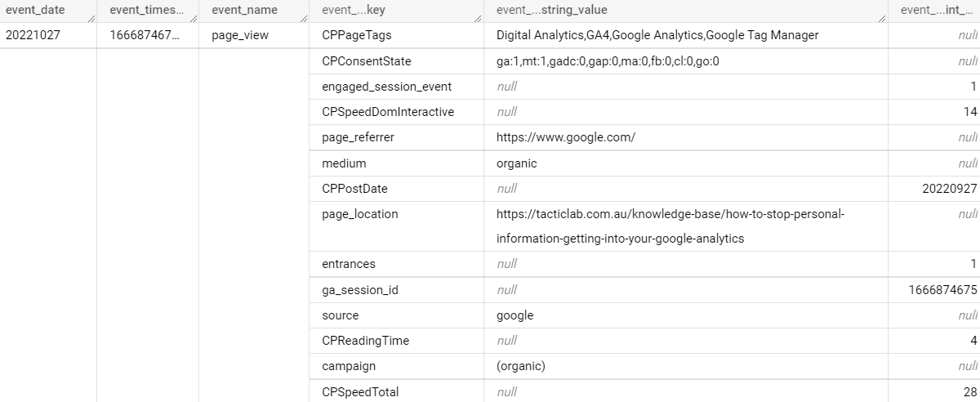Click resize handle of event timestamp column
Screen dimensions: 980x402
[193, 16]
